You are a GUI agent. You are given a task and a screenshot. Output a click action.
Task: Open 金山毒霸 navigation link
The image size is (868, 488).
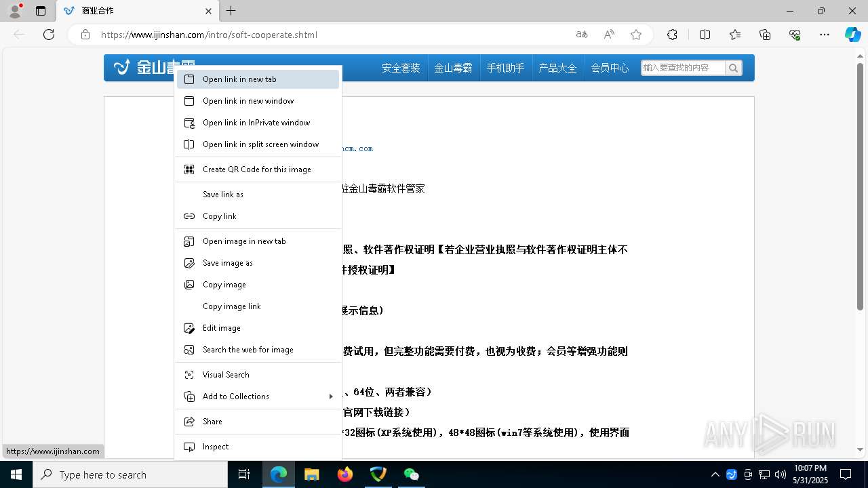tap(453, 68)
